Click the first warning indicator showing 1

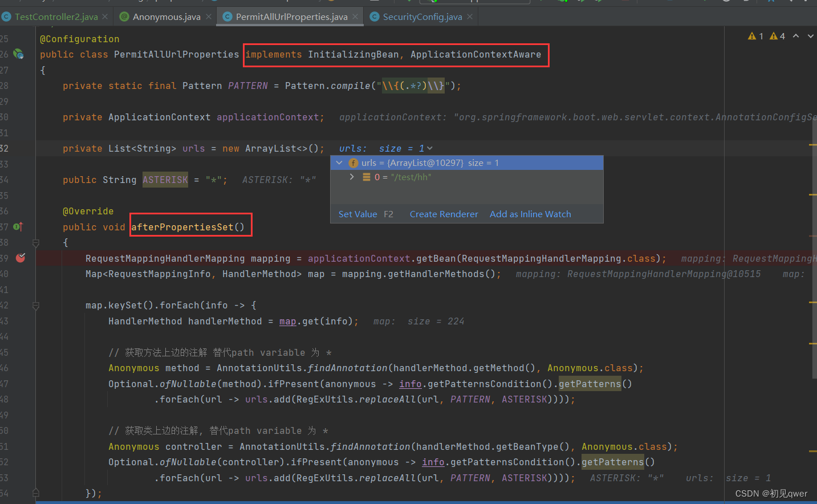pyautogui.click(x=755, y=36)
